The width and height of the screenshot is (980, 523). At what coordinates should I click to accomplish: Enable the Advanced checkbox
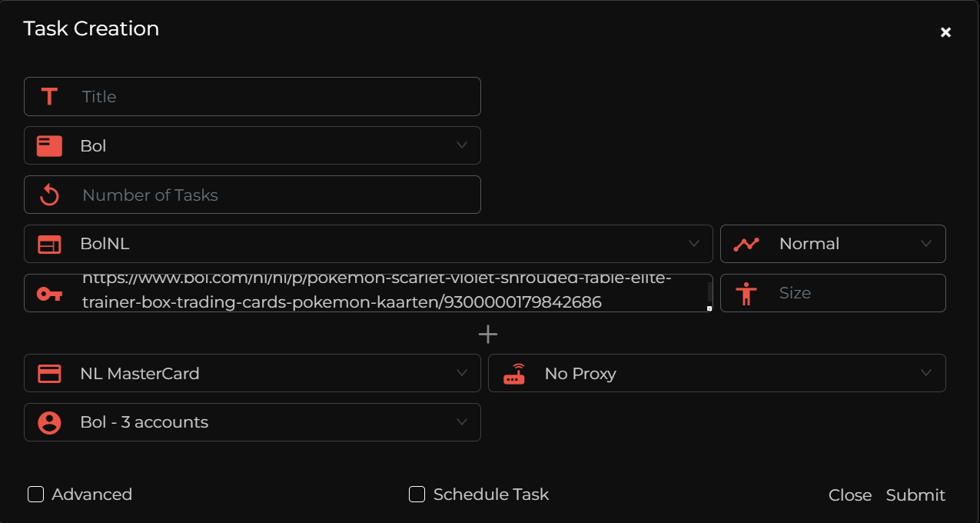(35, 495)
